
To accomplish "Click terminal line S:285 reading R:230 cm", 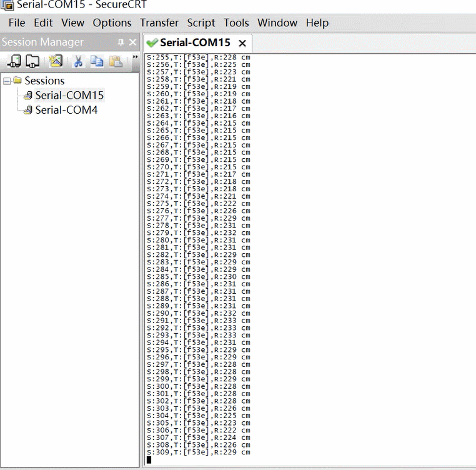I will [199, 276].
